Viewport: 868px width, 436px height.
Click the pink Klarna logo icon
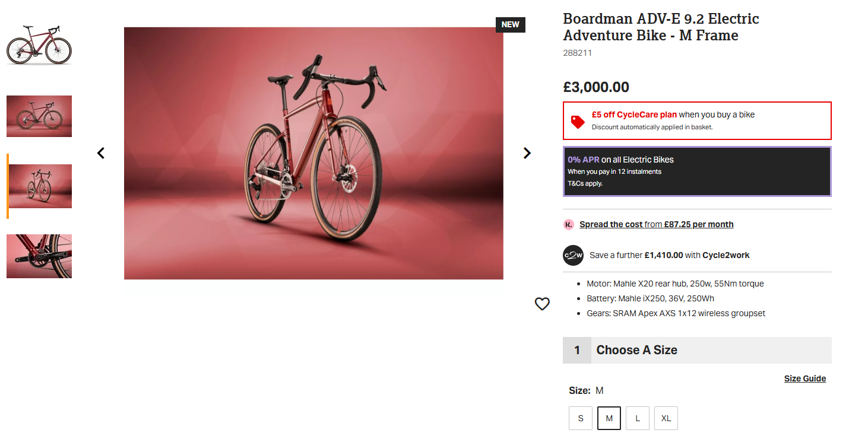(x=569, y=224)
